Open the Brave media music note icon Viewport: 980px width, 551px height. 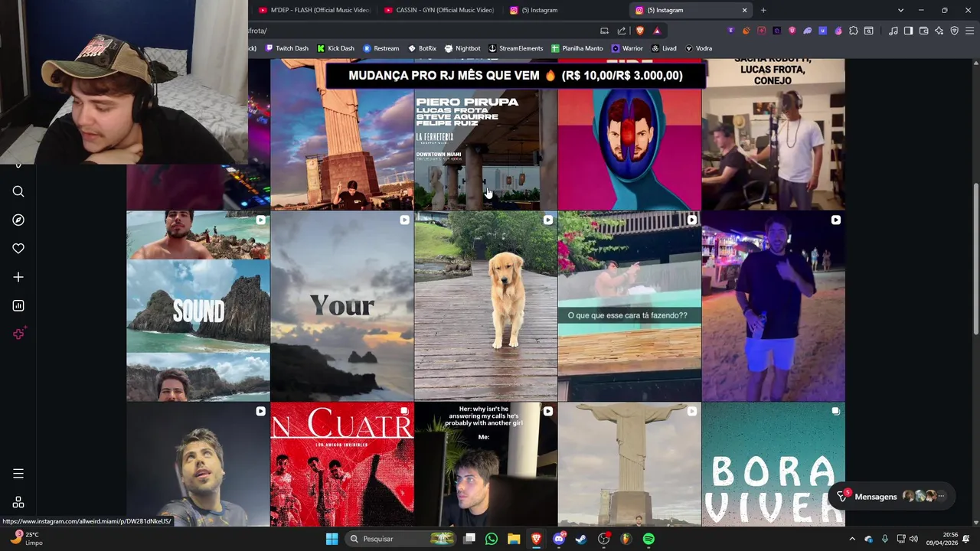pos(893,31)
